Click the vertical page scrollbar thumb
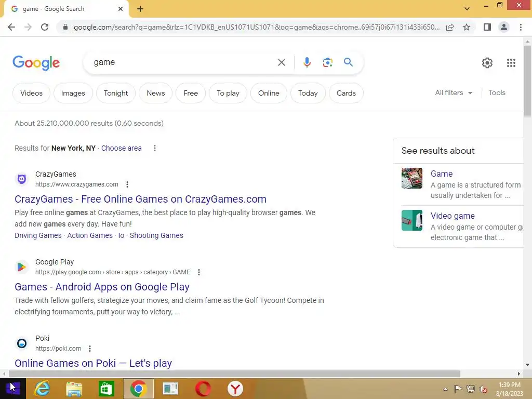 point(527,81)
